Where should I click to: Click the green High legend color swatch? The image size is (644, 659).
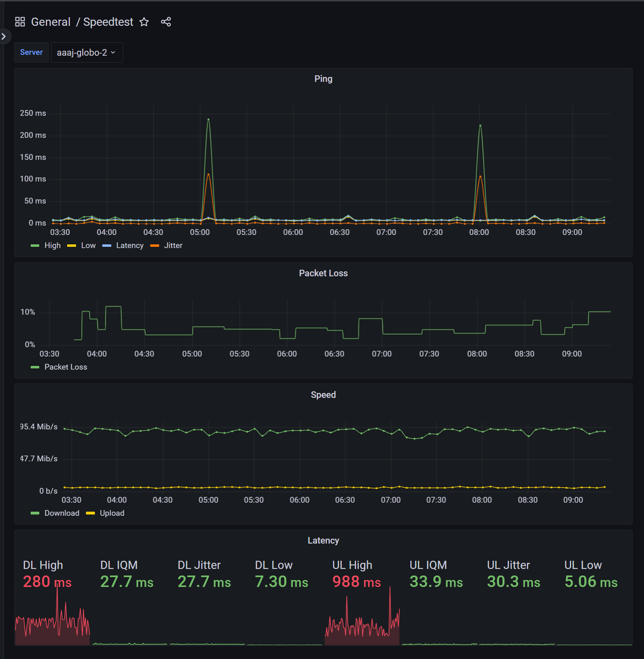(x=35, y=246)
